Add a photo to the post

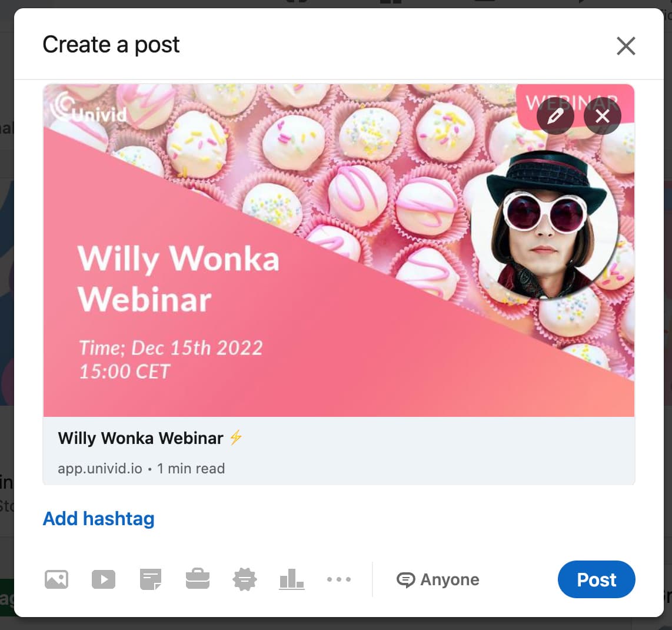click(56, 579)
